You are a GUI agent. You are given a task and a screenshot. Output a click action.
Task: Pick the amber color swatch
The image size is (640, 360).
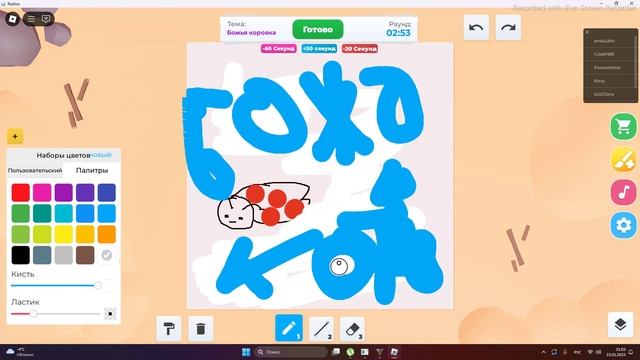click(x=85, y=234)
